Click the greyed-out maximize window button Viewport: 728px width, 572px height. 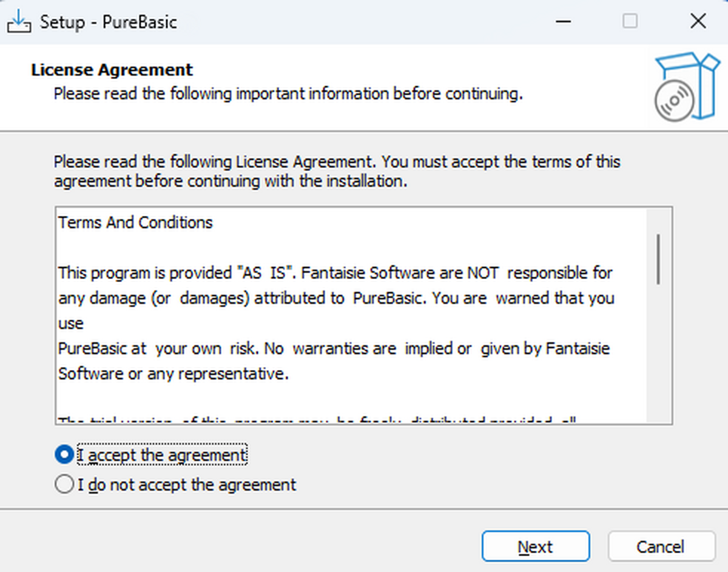pyautogui.click(x=630, y=22)
